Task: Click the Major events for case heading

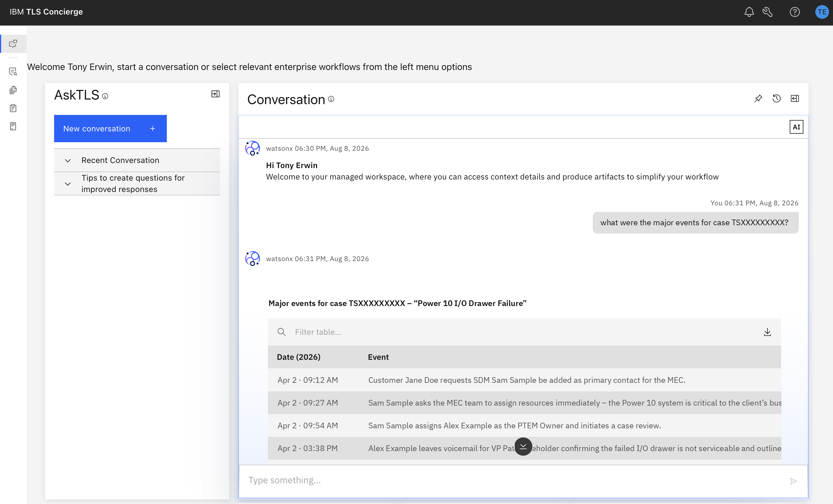Action: click(397, 303)
